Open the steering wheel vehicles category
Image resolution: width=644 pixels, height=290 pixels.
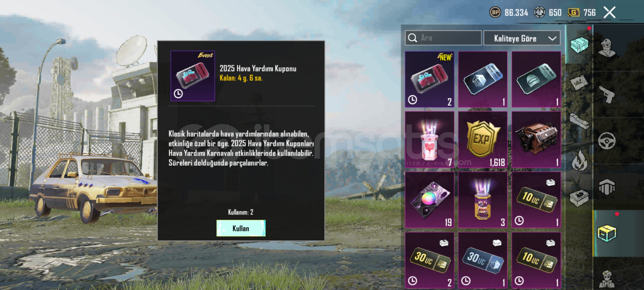click(607, 141)
